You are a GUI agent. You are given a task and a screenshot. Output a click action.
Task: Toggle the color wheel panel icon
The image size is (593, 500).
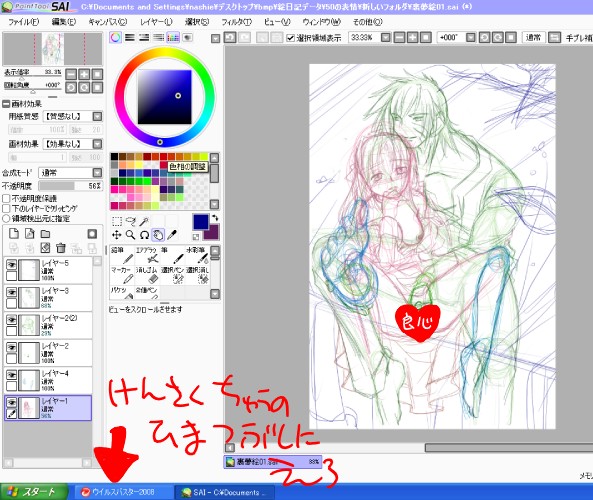click(x=115, y=37)
